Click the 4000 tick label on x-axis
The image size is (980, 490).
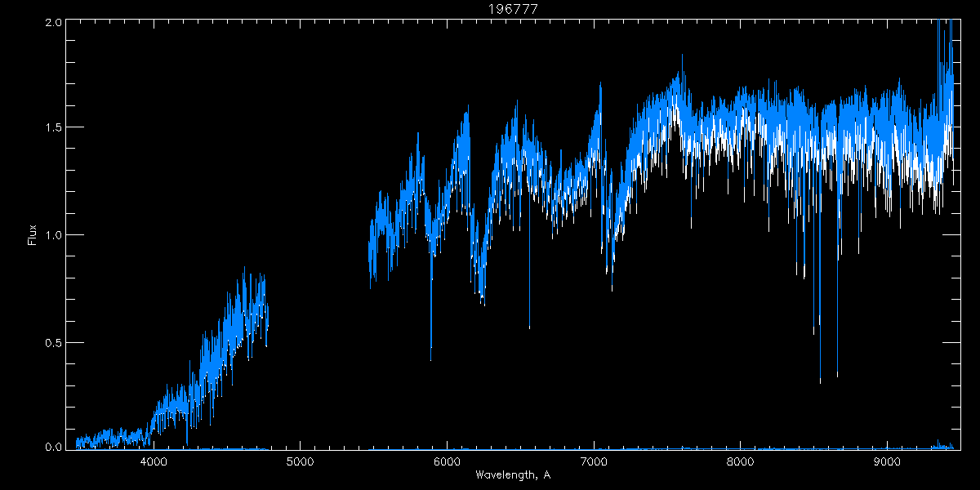coord(154,461)
